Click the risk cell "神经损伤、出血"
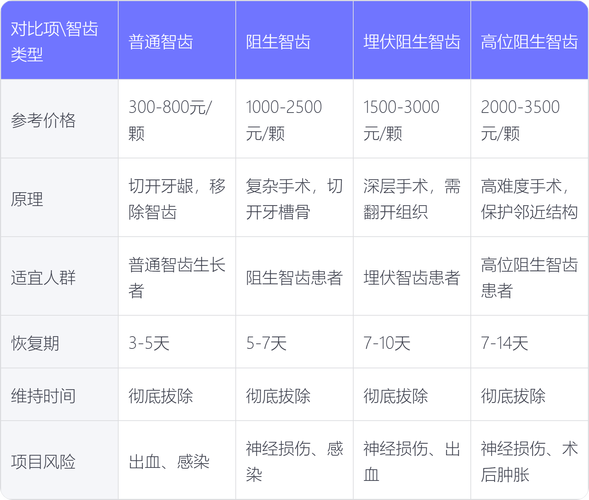 412,460
